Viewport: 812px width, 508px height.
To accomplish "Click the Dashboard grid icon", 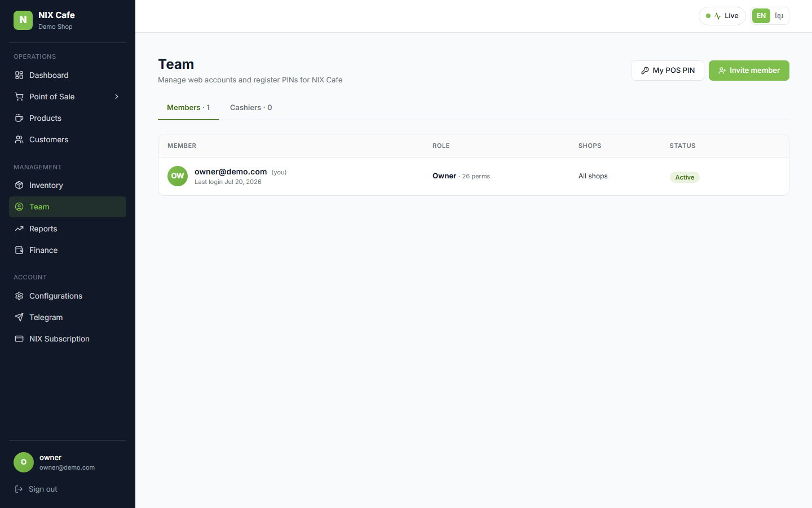I will (19, 75).
